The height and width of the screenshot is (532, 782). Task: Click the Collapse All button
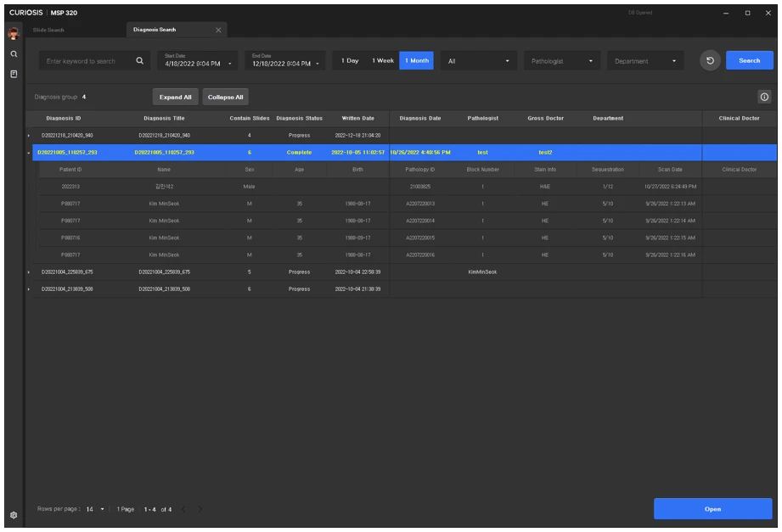tap(225, 98)
